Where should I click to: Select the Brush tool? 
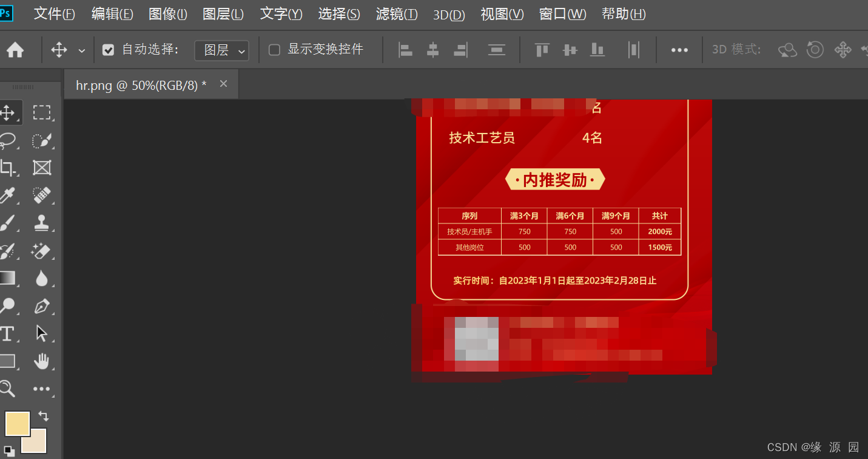(x=7, y=223)
